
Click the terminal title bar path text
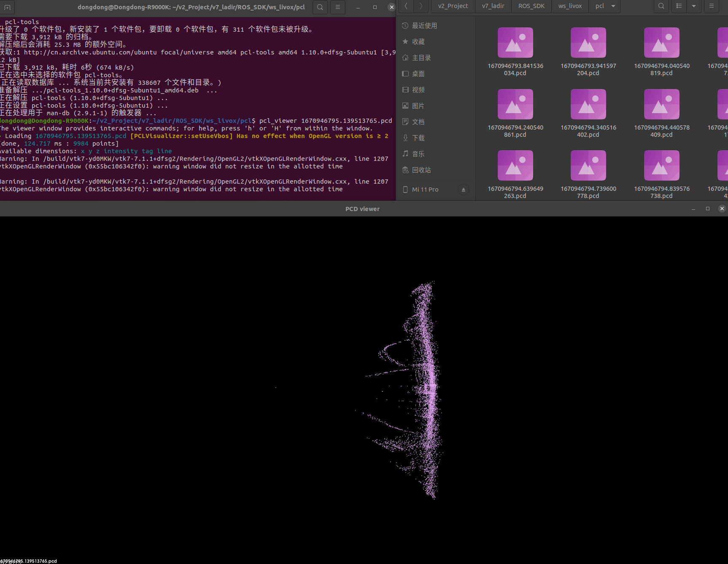pos(191,7)
